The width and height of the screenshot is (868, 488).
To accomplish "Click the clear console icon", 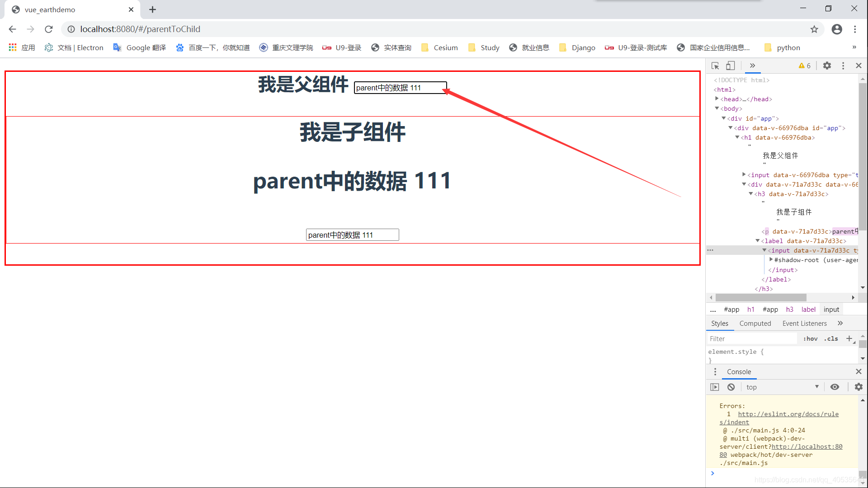I will click(731, 387).
